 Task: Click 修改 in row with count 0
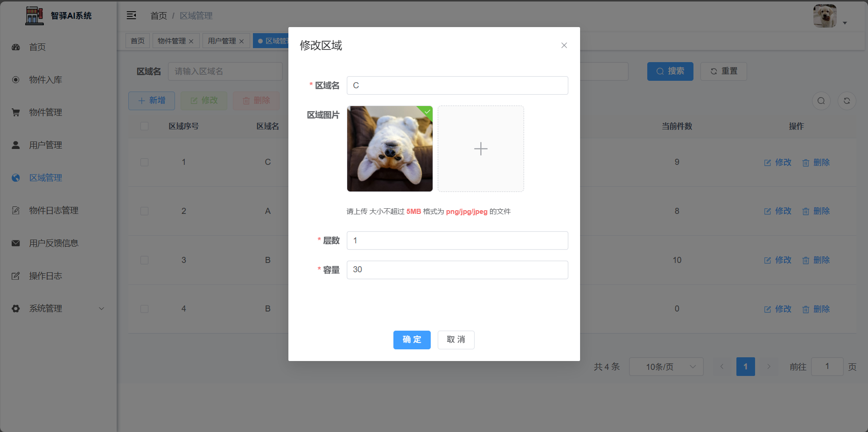(x=778, y=309)
